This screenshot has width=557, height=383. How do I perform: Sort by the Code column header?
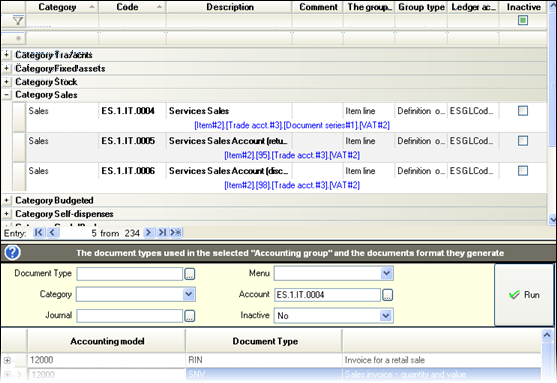pyautogui.click(x=132, y=7)
